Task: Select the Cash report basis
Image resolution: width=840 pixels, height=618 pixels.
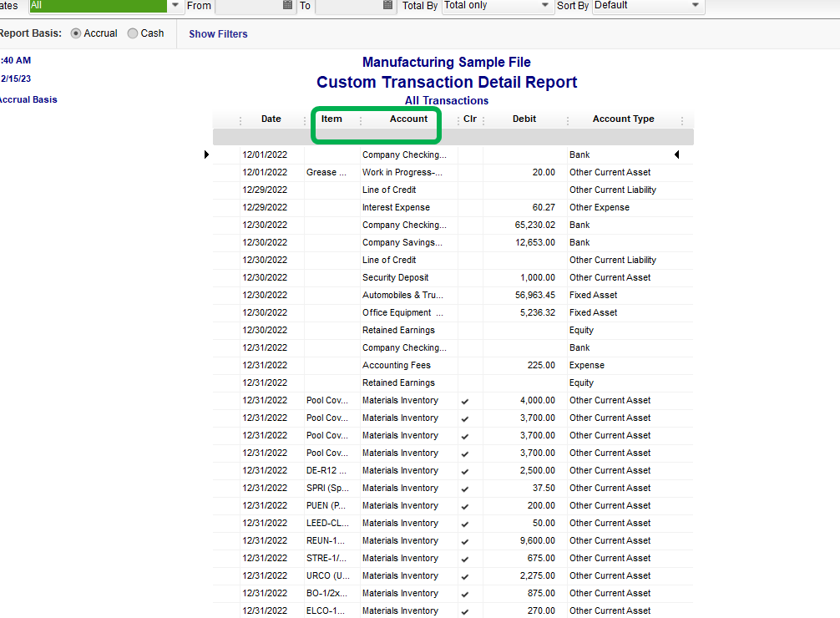Action: point(132,33)
